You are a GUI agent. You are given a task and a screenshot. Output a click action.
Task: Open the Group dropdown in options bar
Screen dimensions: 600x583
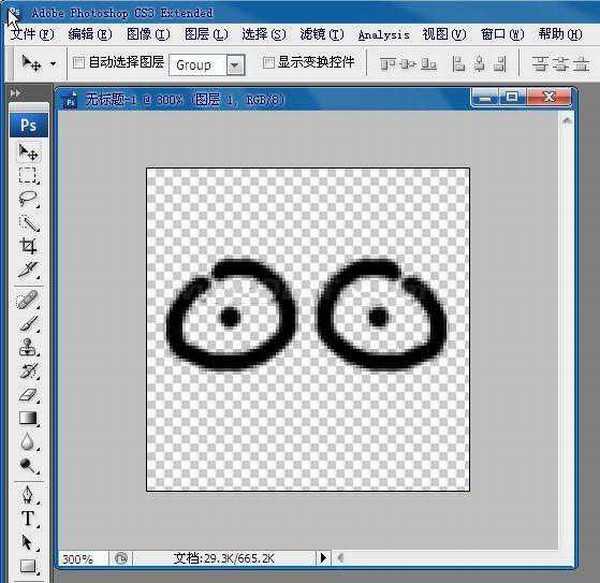[235, 64]
